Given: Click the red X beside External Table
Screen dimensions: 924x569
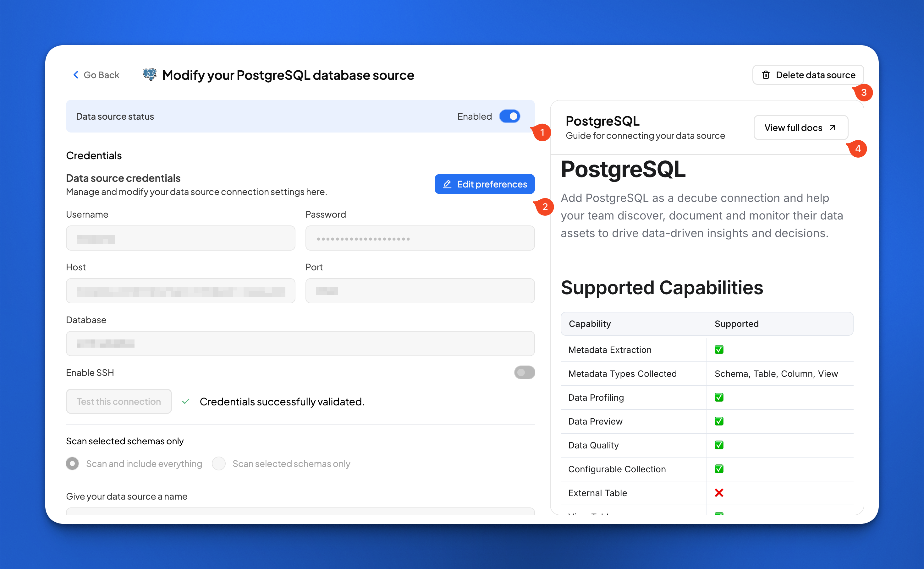Looking at the screenshot, I should pyautogui.click(x=719, y=493).
